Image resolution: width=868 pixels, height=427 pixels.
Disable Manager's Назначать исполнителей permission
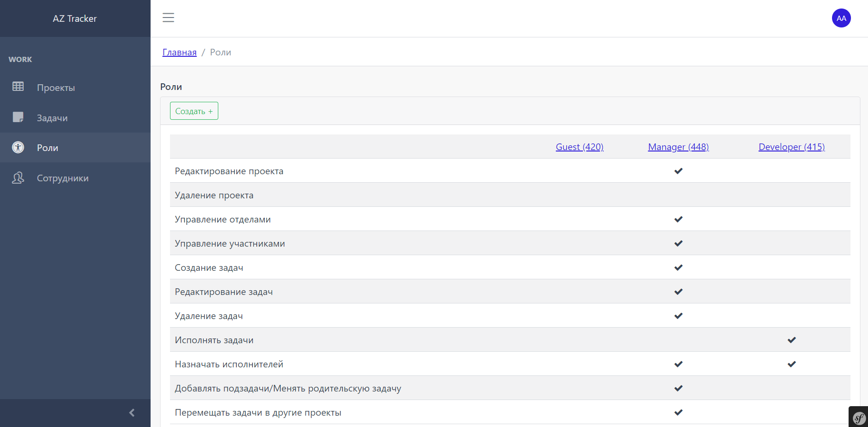pos(678,364)
